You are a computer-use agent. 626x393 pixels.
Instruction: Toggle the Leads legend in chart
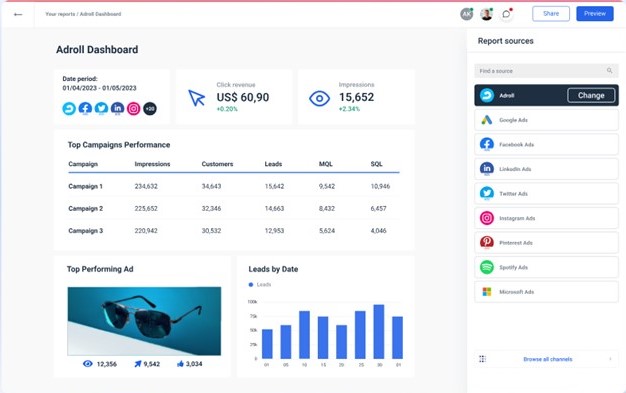260,284
